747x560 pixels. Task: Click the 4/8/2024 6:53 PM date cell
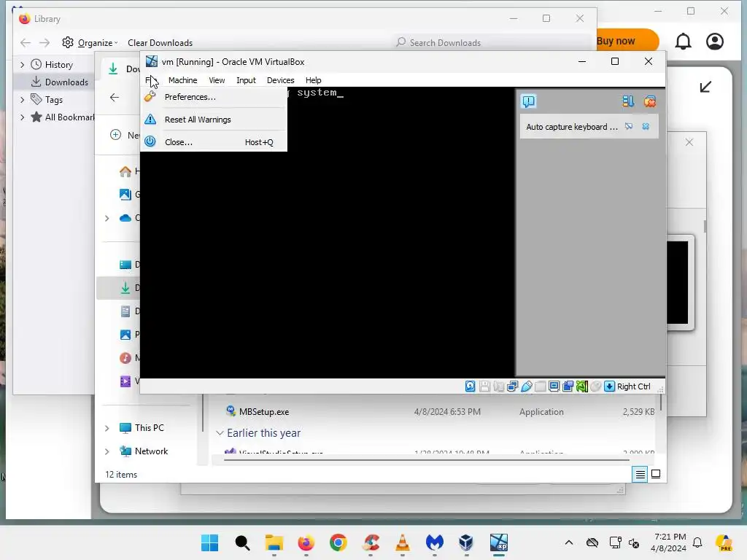click(x=447, y=412)
